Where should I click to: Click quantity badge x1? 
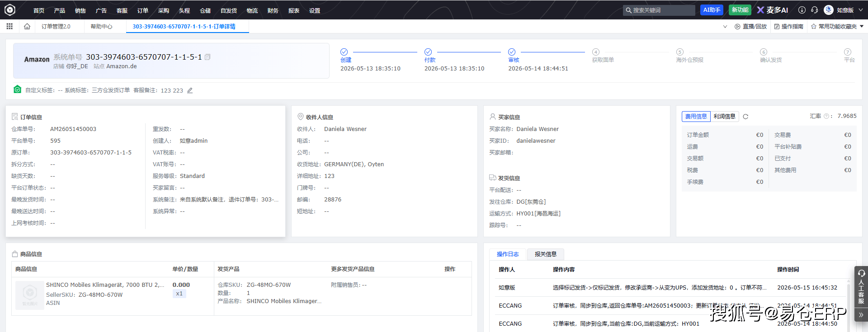tap(179, 294)
